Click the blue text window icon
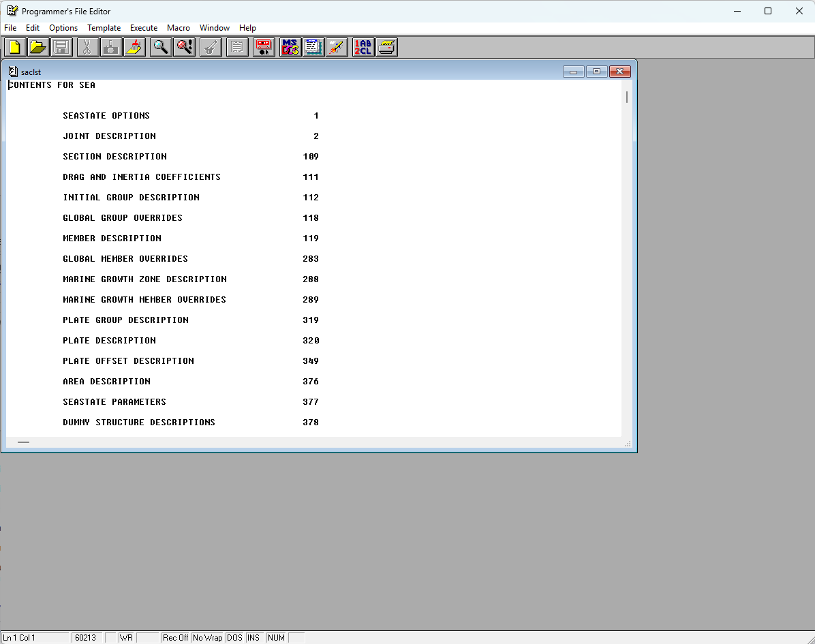Viewport: 815px width, 644px height. tap(313, 47)
